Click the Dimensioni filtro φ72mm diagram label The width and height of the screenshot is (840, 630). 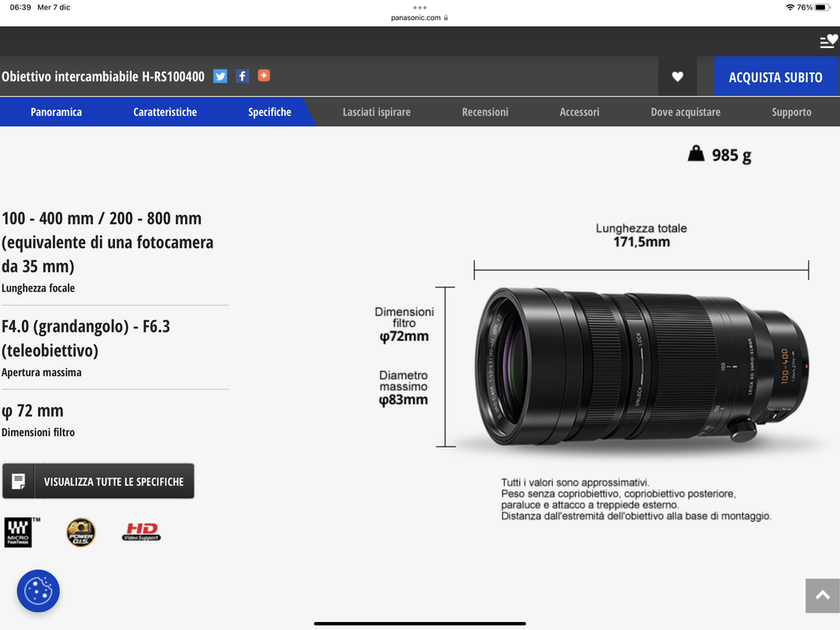[x=404, y=324]
